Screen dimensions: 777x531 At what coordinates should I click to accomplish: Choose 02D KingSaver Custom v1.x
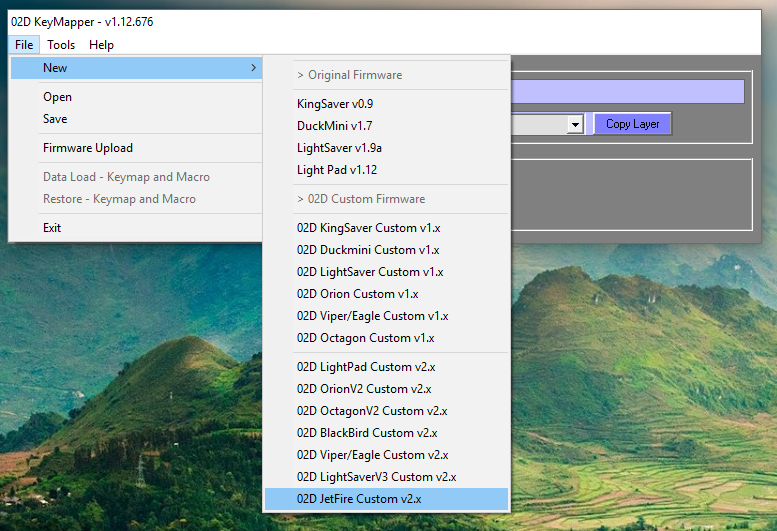pos(369,228)
